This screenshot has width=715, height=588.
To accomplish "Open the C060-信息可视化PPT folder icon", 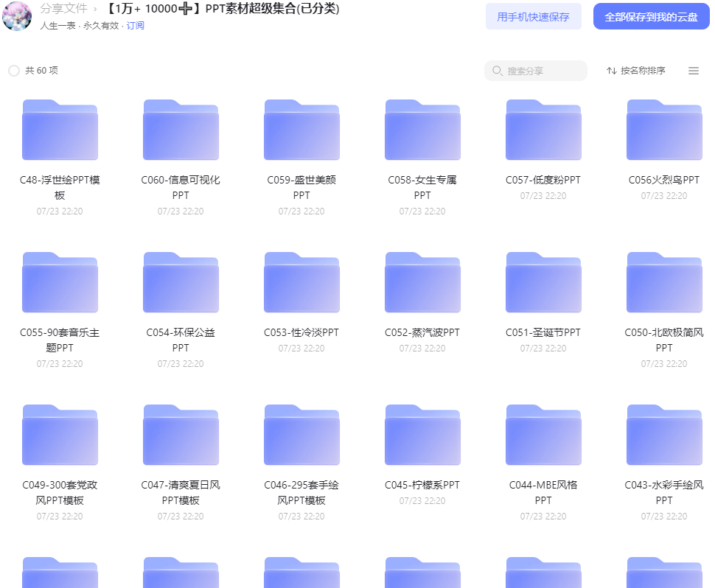I will coord(181,130).
